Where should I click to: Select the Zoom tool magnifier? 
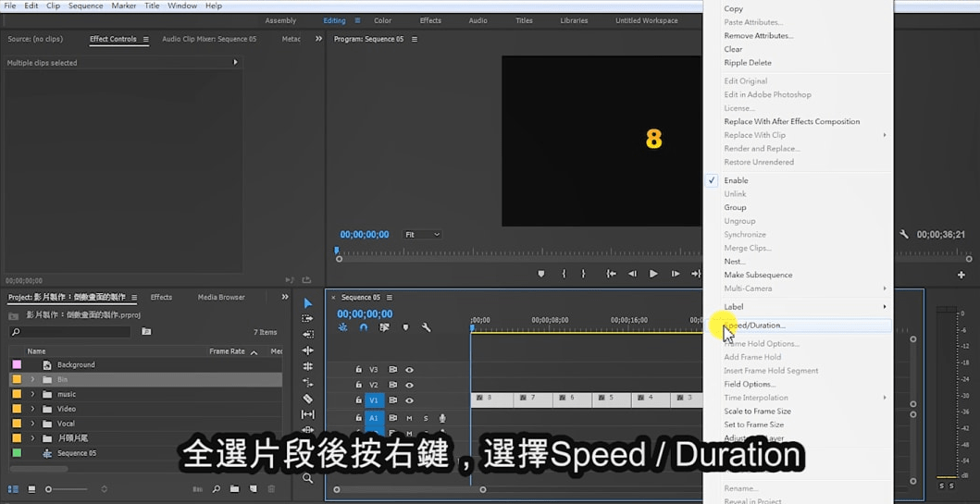tap(307, 478)
